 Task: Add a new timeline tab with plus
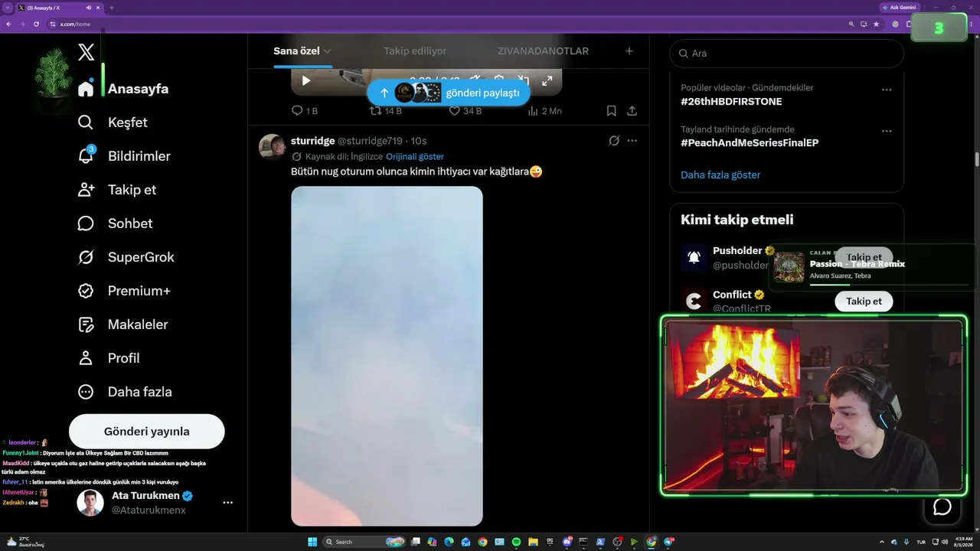pyautogui.click(x=629, y=51)
